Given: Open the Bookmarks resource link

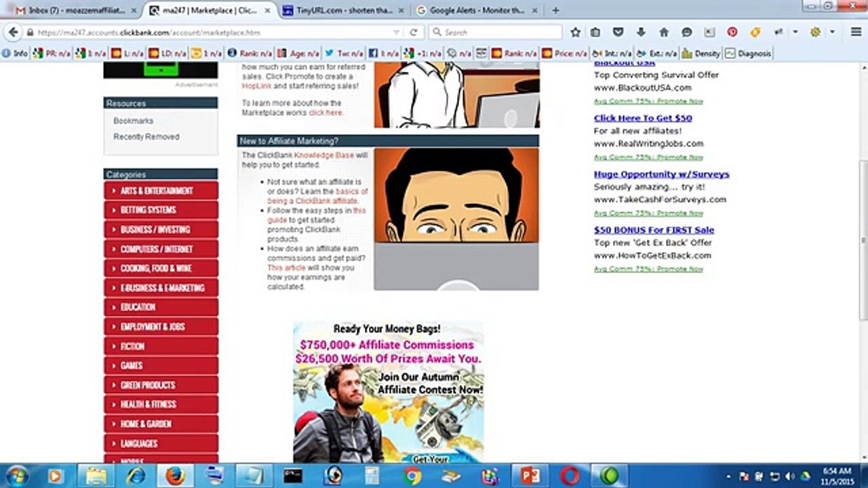Looking at the screenshot, I should (134, 121).
